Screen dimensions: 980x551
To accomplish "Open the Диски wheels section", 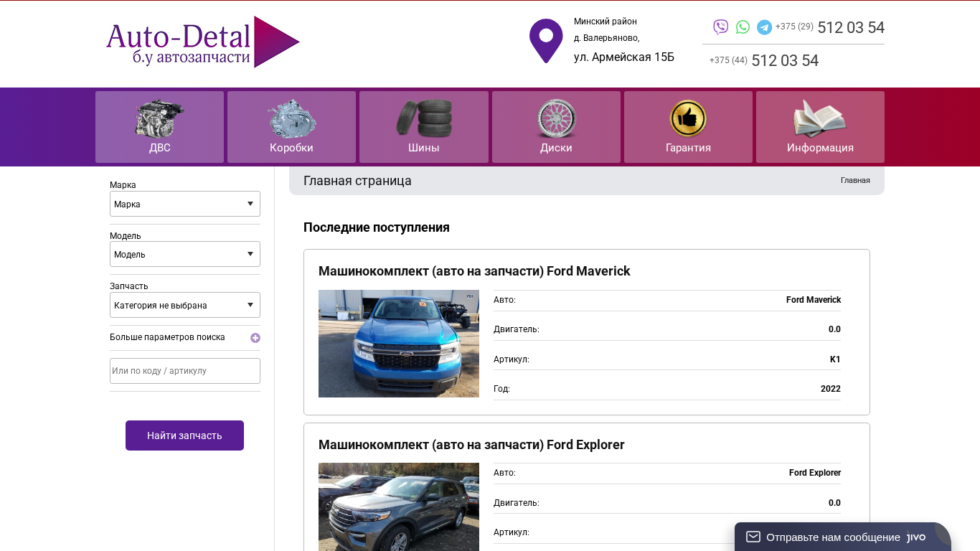I will pos(556,127).
